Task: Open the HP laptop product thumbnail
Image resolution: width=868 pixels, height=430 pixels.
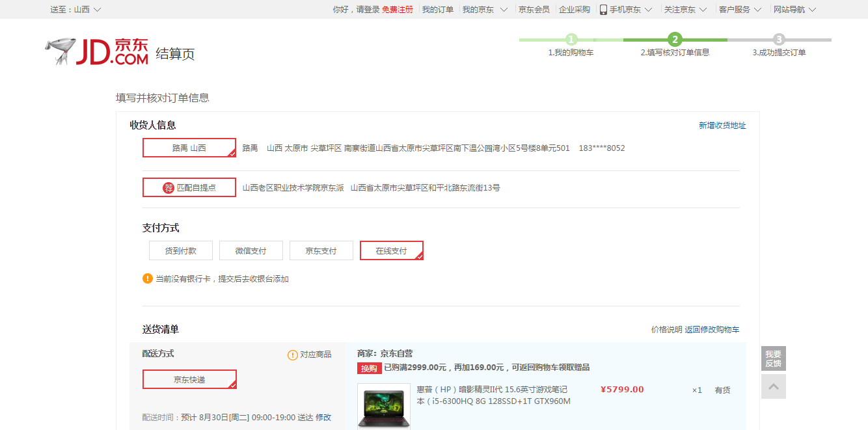Action: point(384,407)
